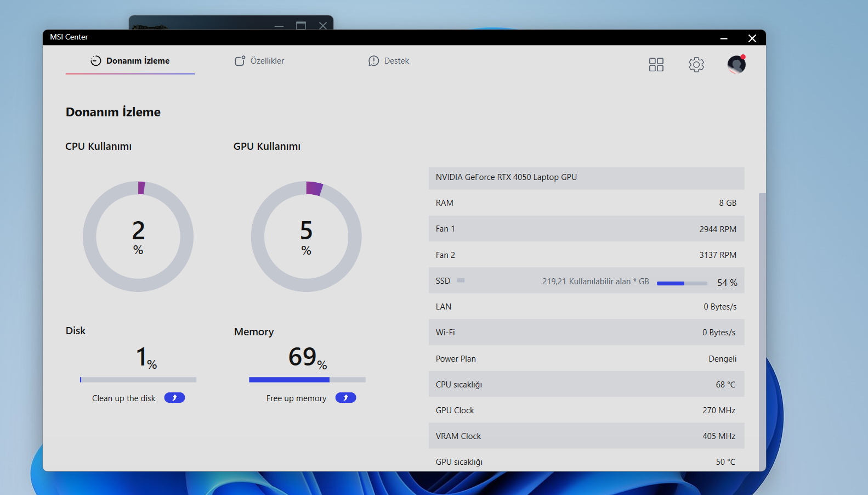
Task: Maximize the background window behind MSI Center
Action: coord(301,25)
